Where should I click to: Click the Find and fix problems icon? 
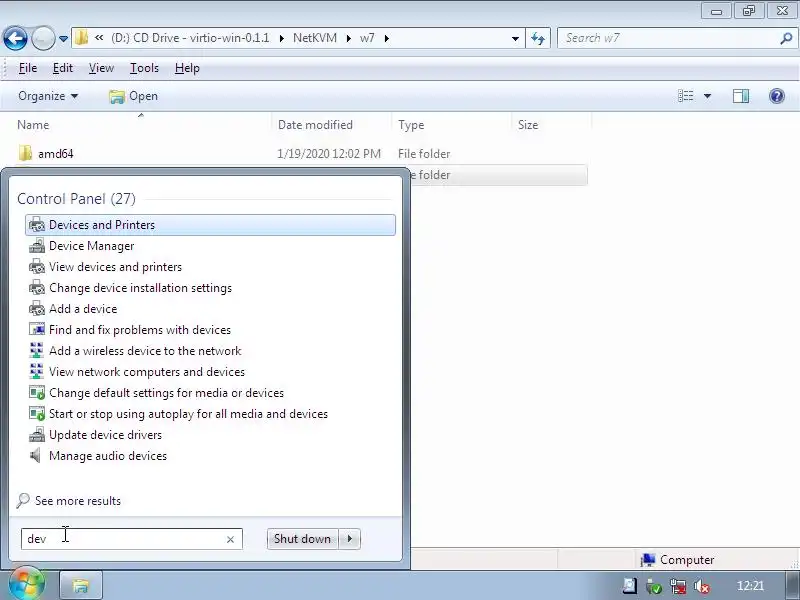click(37, 329)
